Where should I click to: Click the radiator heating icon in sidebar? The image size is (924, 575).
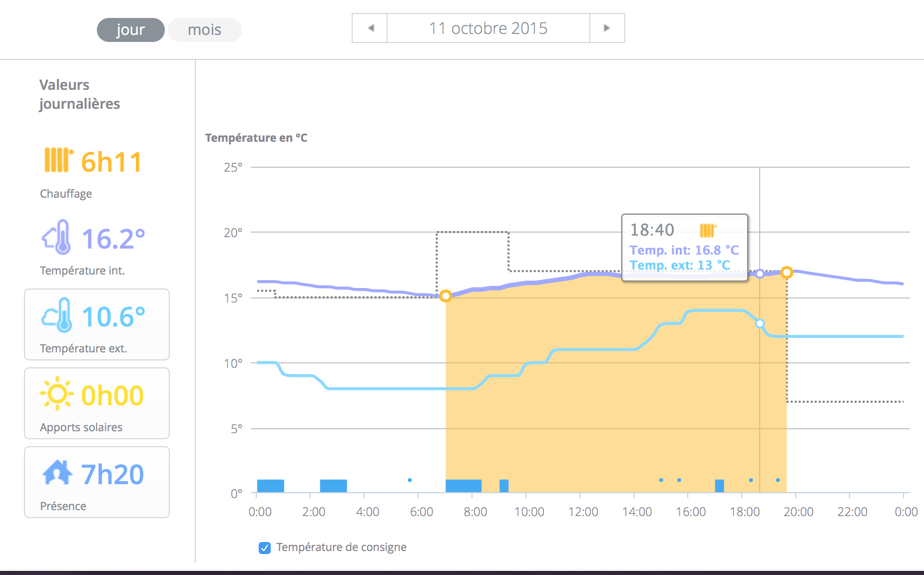click(58, 160)
